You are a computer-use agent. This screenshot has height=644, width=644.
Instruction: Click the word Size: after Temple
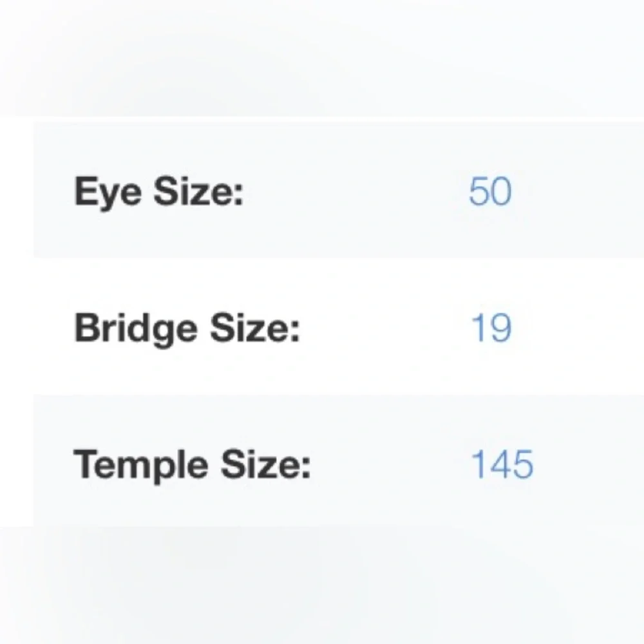[x=266, y=464]
